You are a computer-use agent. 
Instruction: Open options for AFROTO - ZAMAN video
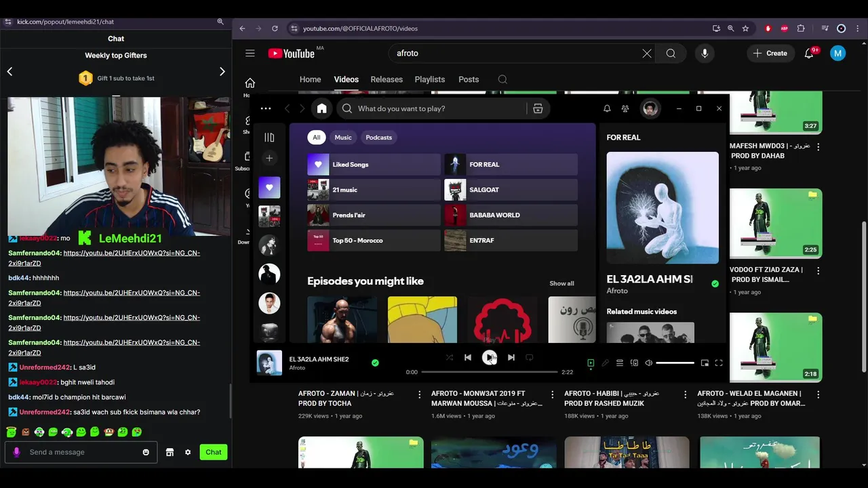point(419,394)
